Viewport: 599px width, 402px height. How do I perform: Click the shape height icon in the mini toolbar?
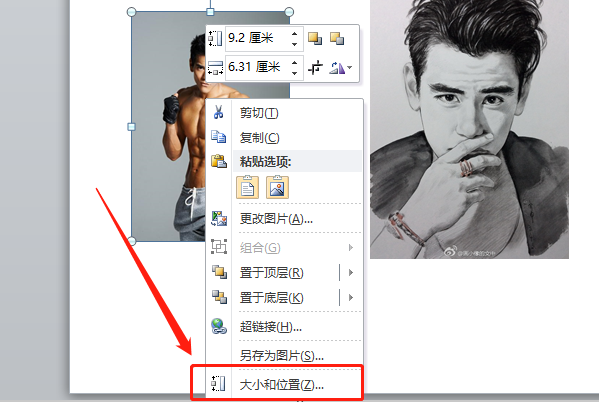(215, 39)
